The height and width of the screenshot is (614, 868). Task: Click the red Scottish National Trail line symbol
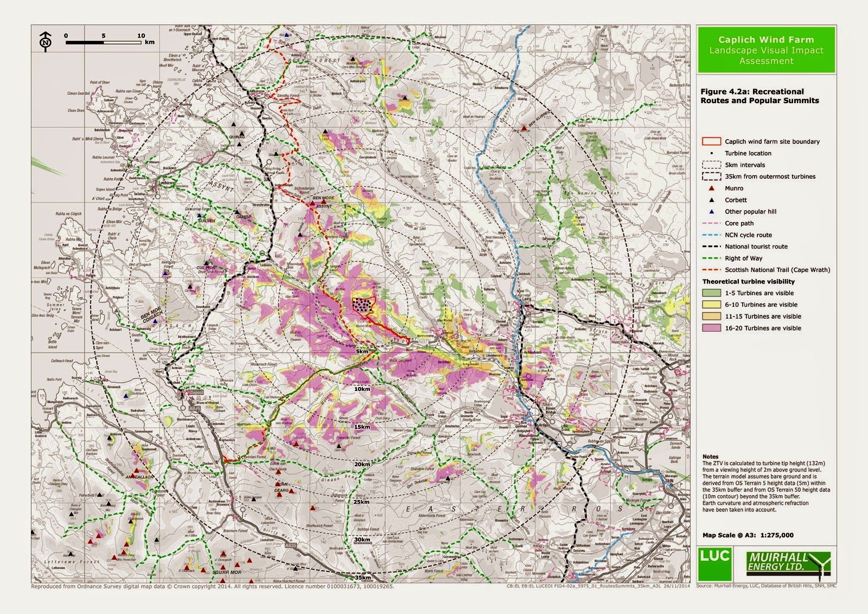(x=711, y=270)
